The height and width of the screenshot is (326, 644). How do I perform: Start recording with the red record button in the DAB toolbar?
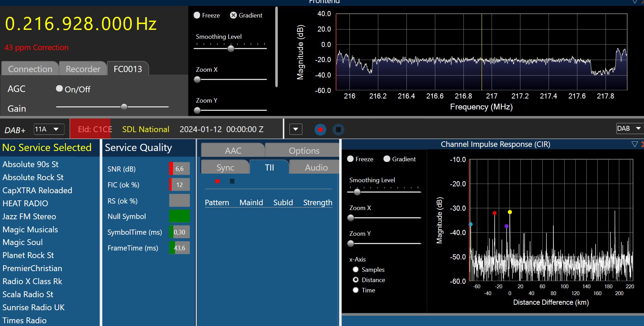320,130
